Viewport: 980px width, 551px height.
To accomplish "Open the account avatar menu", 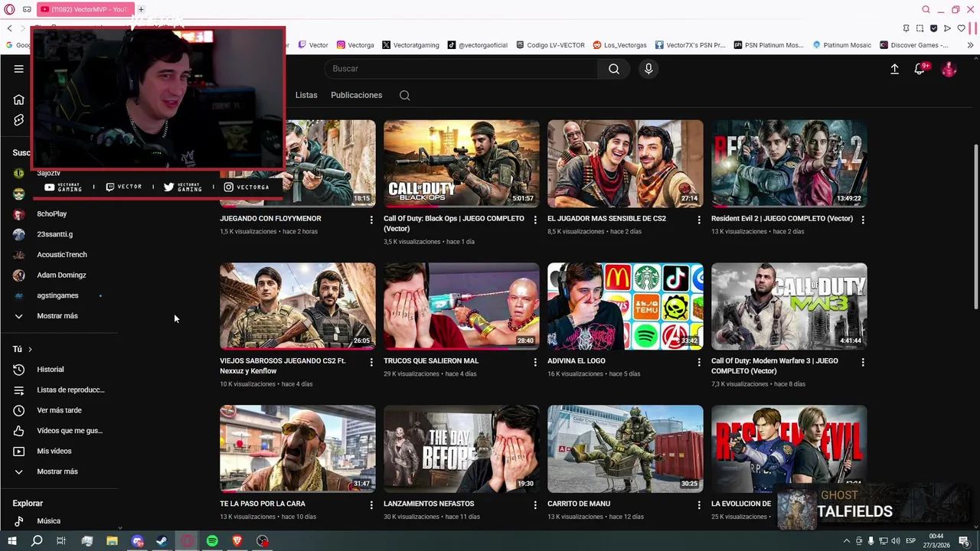I will click(x=949, y=69).
